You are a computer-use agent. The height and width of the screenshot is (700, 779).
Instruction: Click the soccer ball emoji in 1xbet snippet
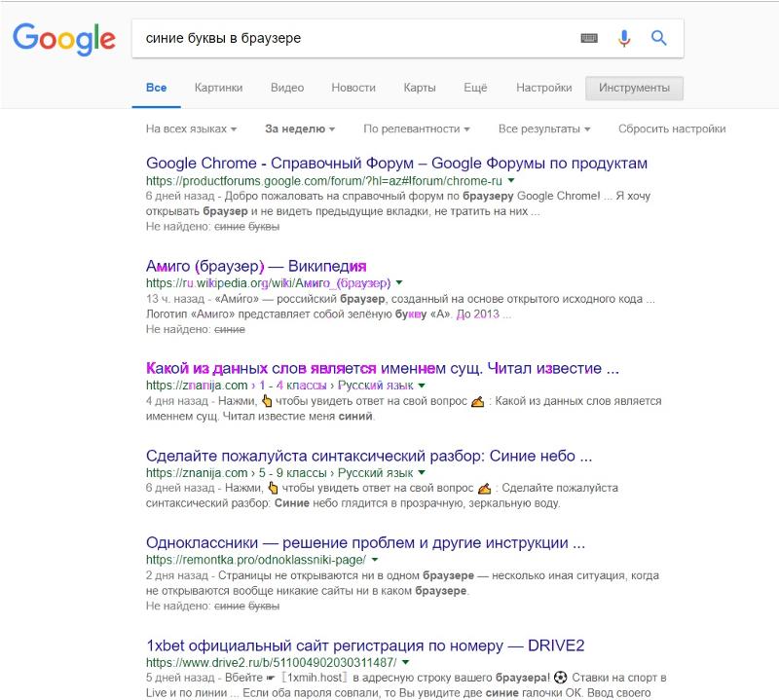(560, 678)
